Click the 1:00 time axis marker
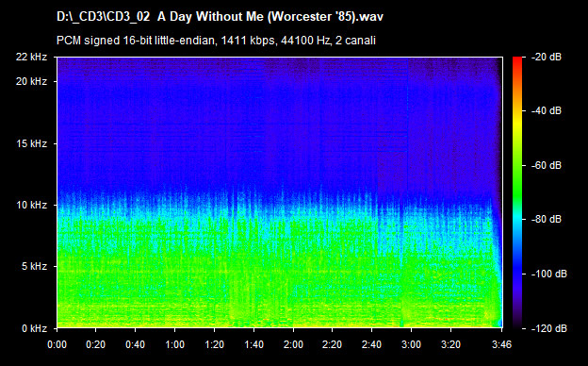588x366 pixels. coord(174,344)
